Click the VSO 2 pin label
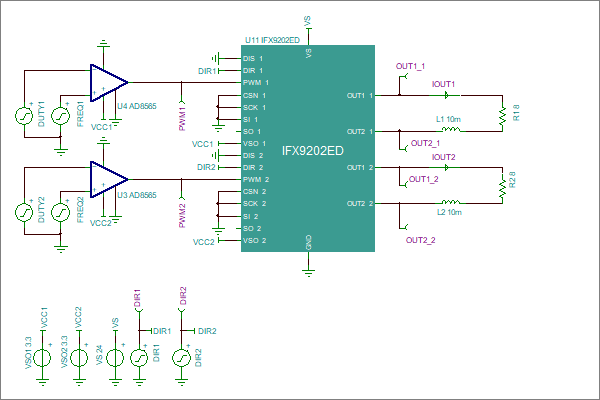The image size is (600, 400). coord(254,240)
